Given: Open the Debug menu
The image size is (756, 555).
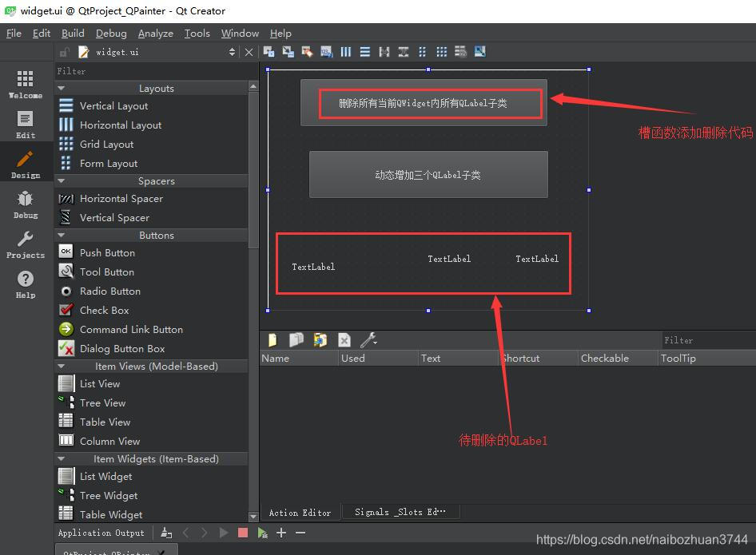Looking at the screenshot, I should 111,34.
